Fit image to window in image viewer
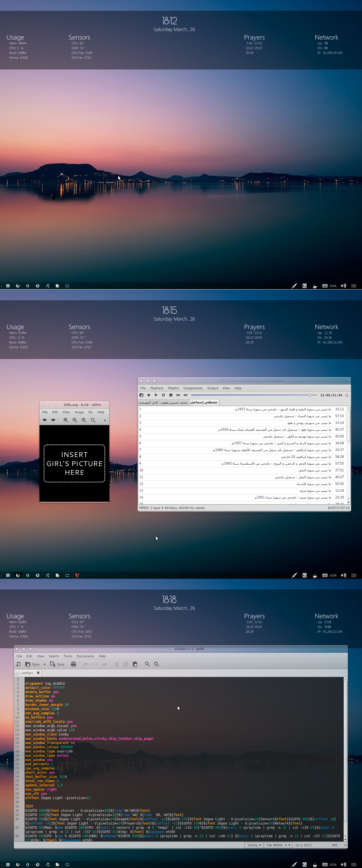 pos(93,420)
